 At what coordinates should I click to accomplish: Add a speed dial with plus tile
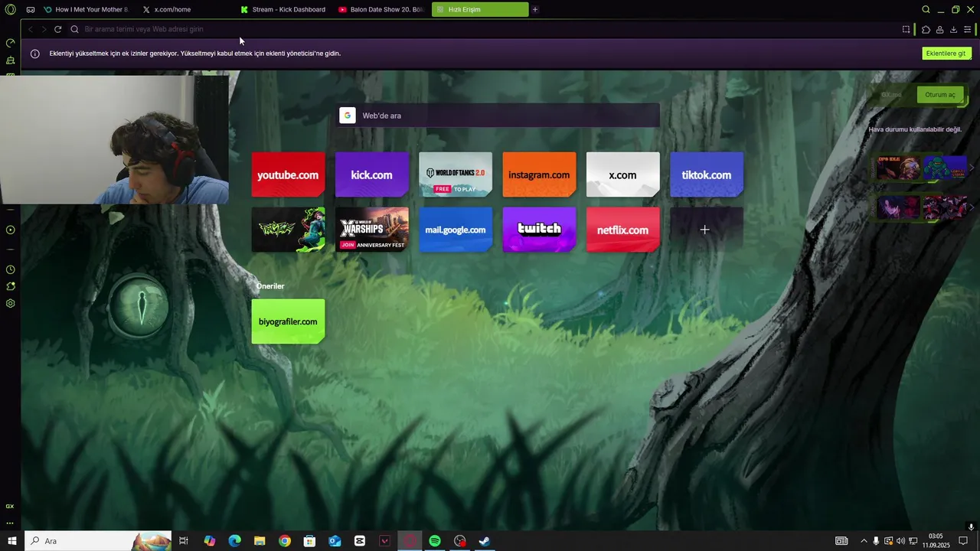click(x=706, y=230)
